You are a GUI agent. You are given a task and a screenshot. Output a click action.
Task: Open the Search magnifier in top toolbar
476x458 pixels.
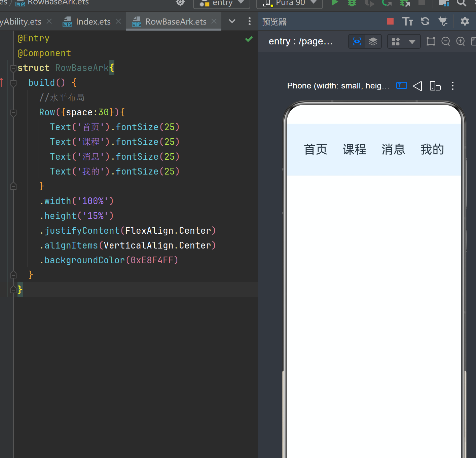(462, 3)
